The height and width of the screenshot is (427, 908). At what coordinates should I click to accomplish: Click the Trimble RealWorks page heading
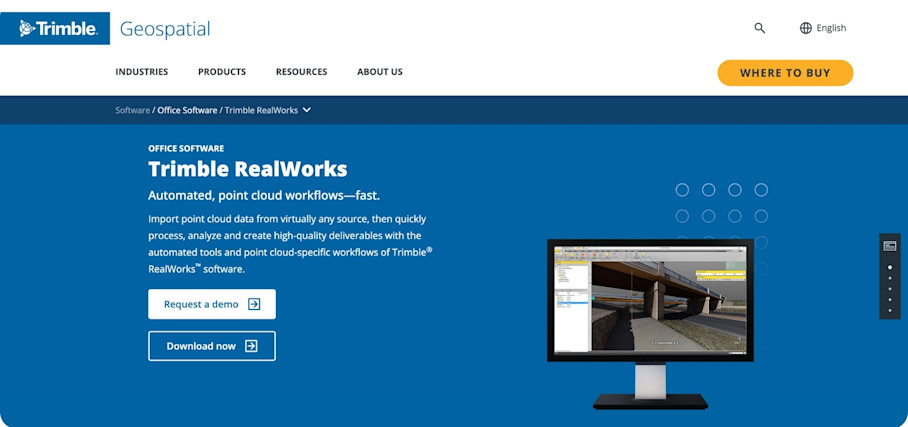248,169
